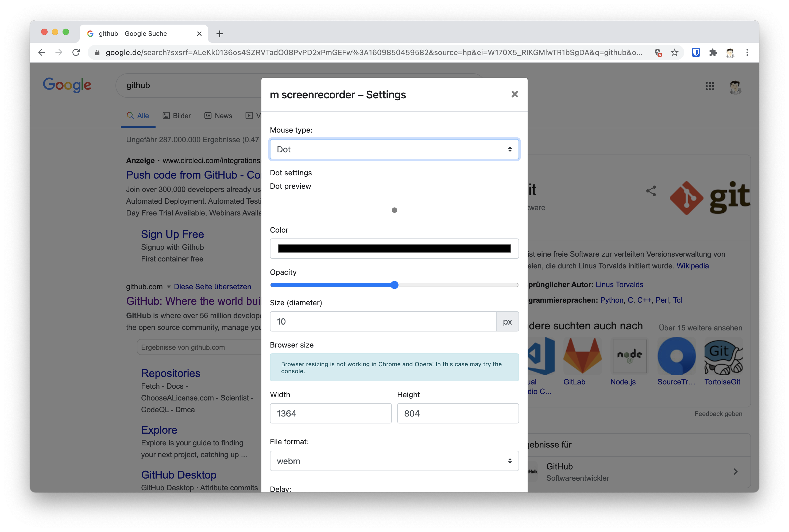This screenshot has height=532, width=789.
Task: Open Chrome three-dot menu
Action: tap(747, 53)
